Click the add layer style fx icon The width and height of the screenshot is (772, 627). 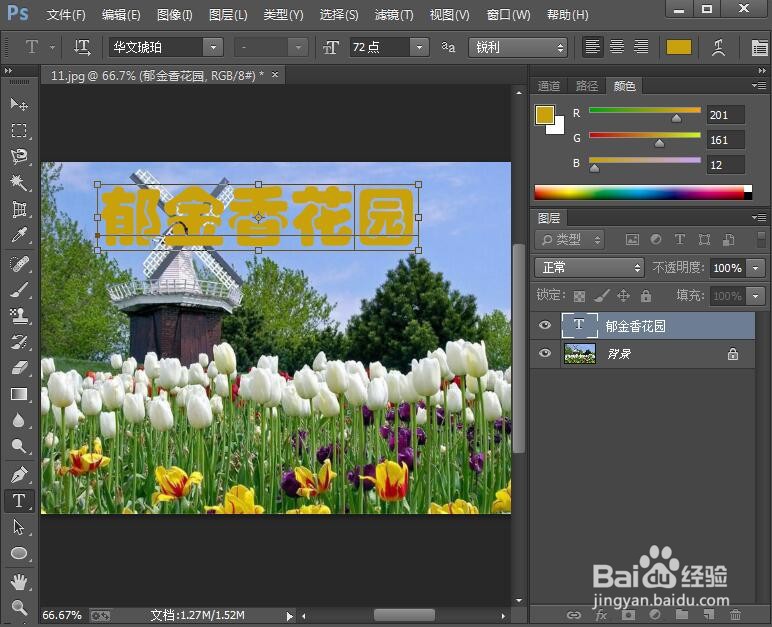[601, 615]
